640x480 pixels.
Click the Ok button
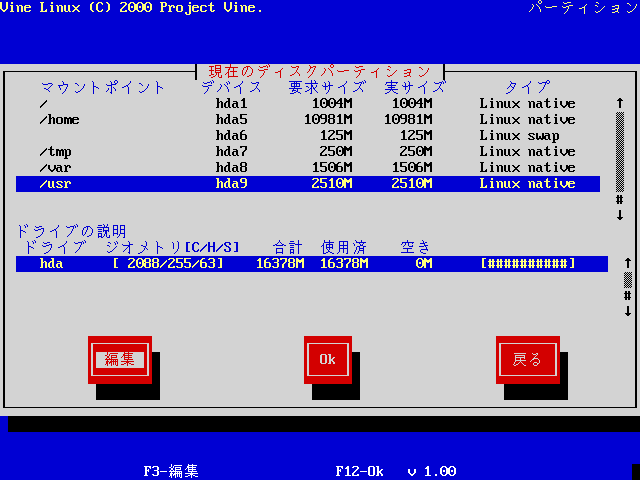coord(328,360)
